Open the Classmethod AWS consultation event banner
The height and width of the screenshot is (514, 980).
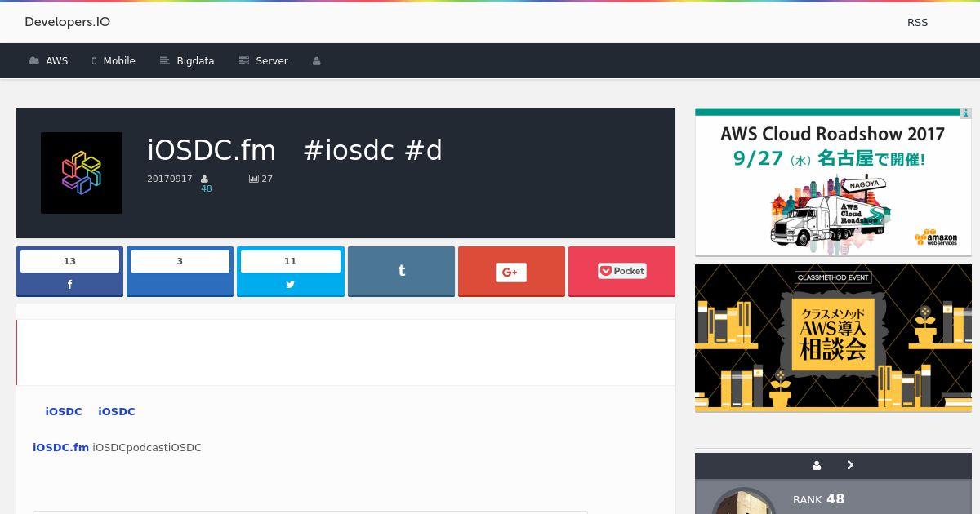pos(833,338)
